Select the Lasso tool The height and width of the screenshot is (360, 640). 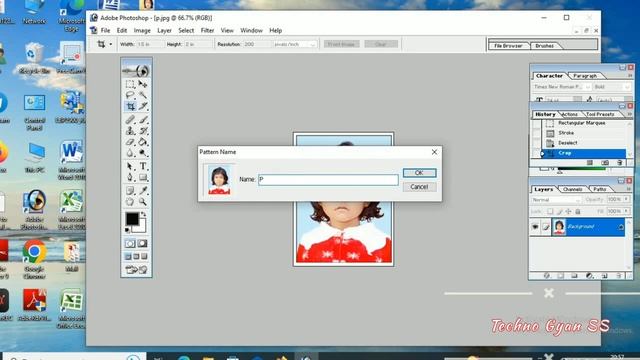tap(130, 95)
